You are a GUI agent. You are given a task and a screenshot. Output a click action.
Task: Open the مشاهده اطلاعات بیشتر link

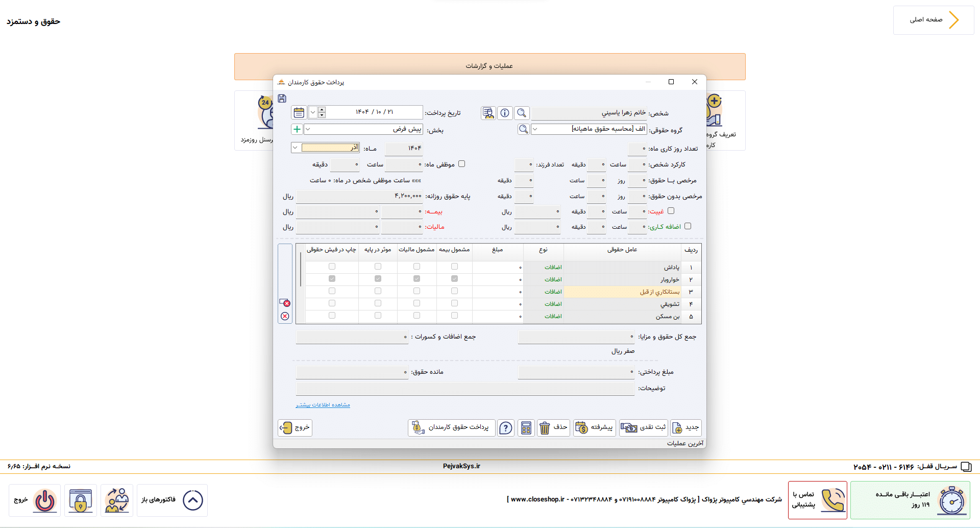[323, 405]
